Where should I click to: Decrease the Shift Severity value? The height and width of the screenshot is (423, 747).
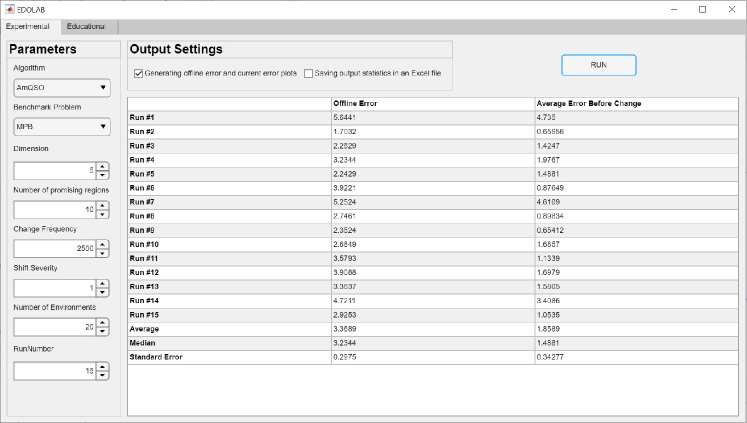click(x=102, y=292)
